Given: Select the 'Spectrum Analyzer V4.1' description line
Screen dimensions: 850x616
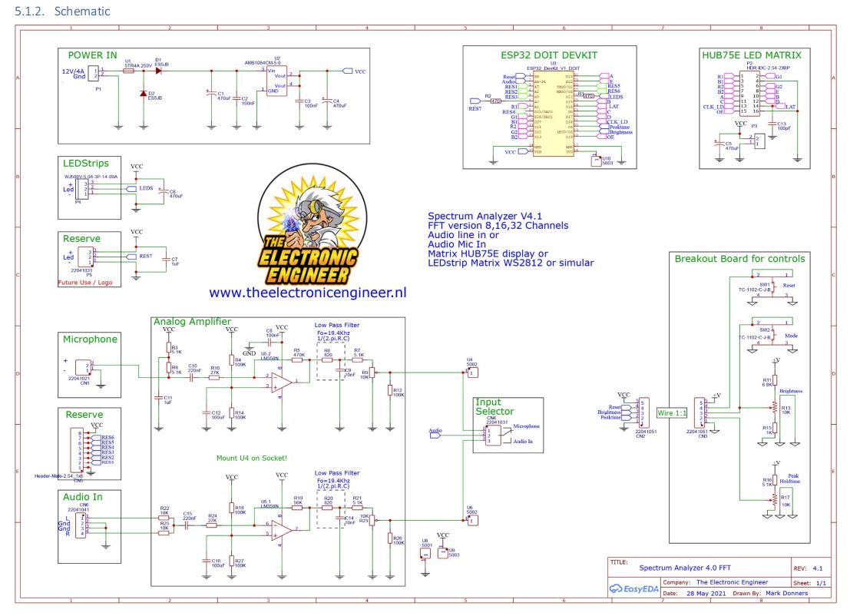Looking at the screenshot, I should [485, 217].
